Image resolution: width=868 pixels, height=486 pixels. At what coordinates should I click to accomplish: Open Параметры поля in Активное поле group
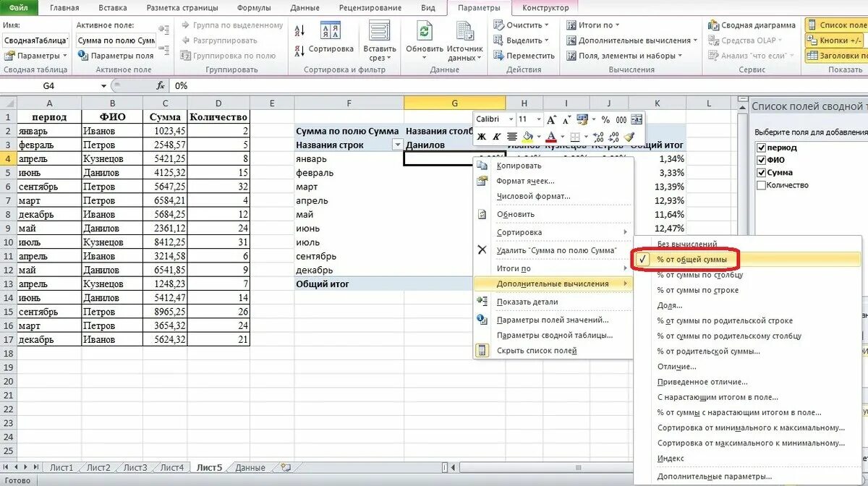116,56
